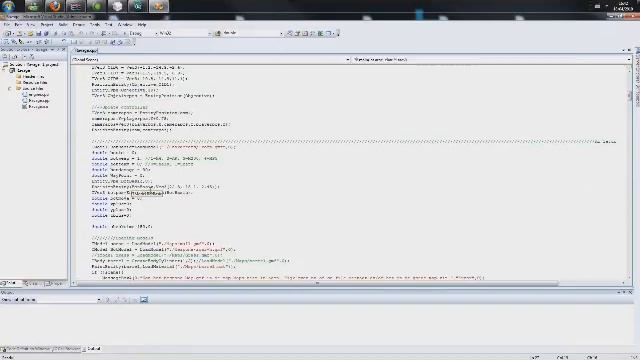
Task: Click Solution Explorer Show All Files icon
Action: point(15,57)
